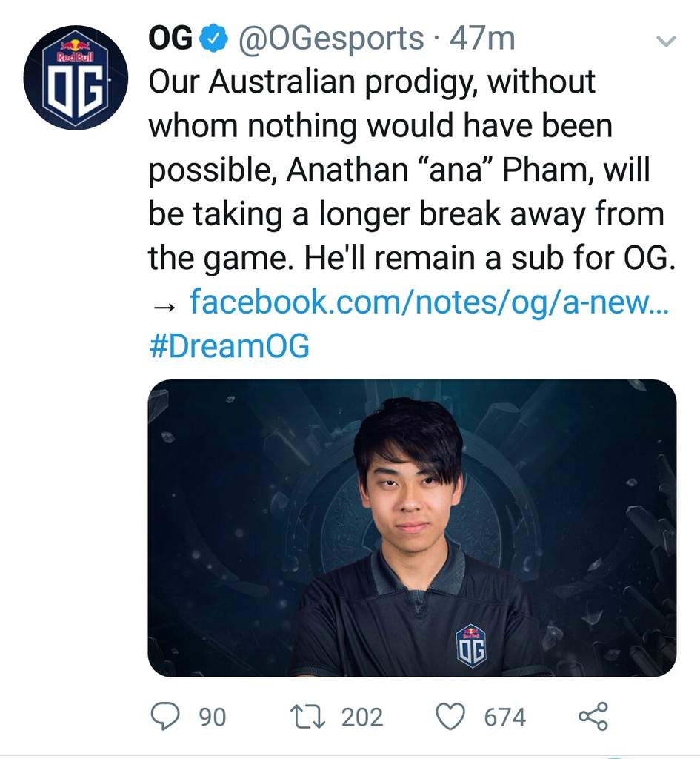Open the reply speech bubble icon
700x759 pixels.
pyautogui.click(x=165, y=717)
